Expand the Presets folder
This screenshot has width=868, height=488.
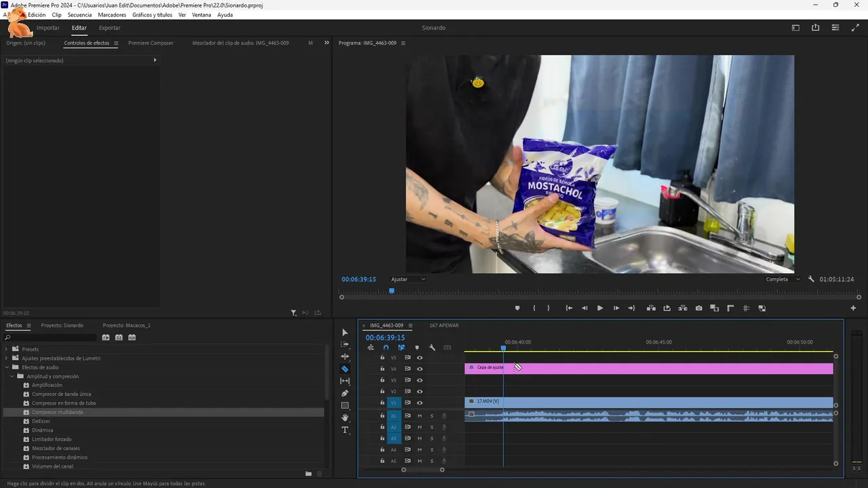[6, 349]
